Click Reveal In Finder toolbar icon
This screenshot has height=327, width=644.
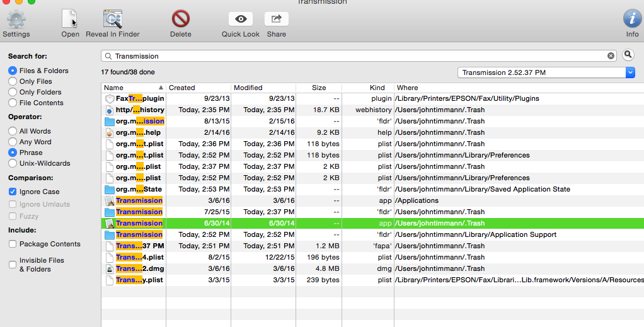pyautogui.click(x=113, y=19)
